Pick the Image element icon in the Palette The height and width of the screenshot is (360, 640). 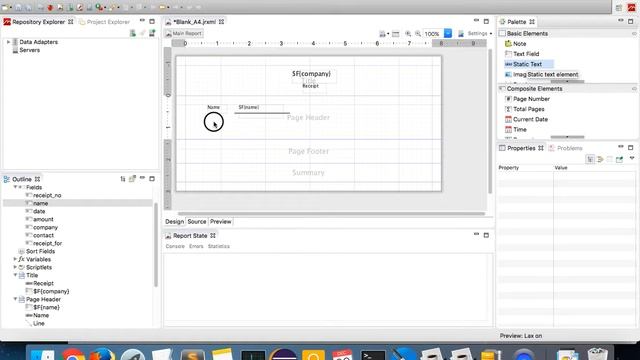click(508, 74)
